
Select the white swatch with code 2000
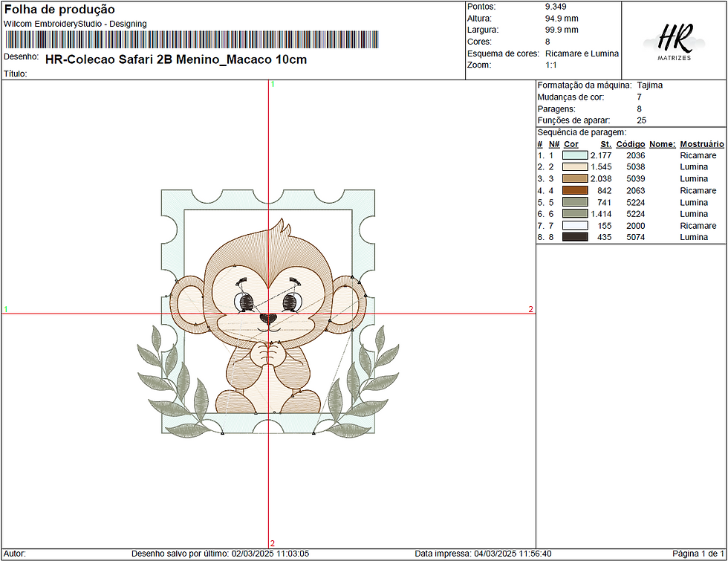point(575,225)
